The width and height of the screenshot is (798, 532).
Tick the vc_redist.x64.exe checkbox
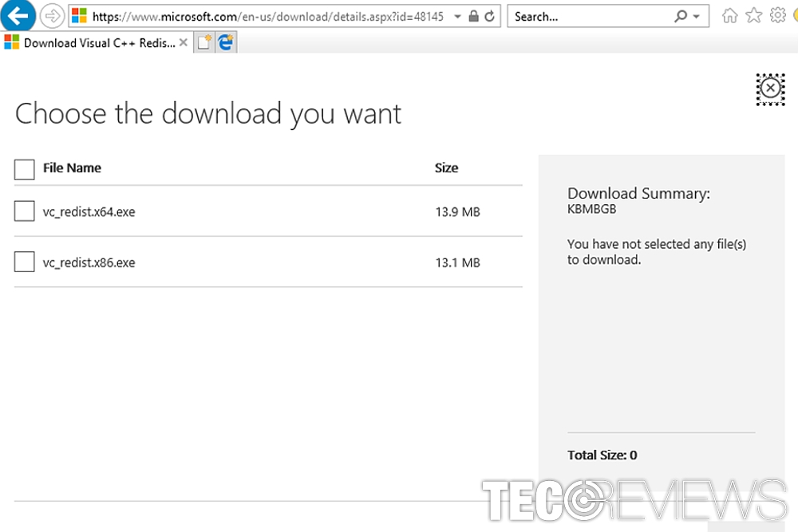click(25, 211)
